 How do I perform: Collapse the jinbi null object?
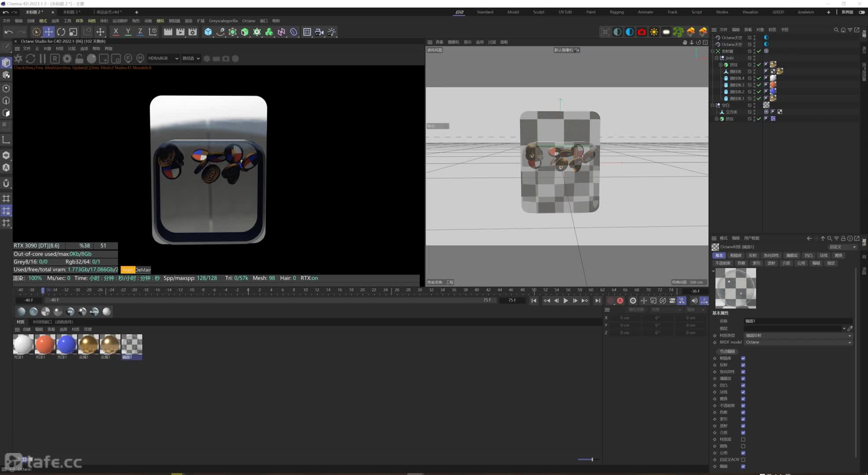click(x=716, y=58)
